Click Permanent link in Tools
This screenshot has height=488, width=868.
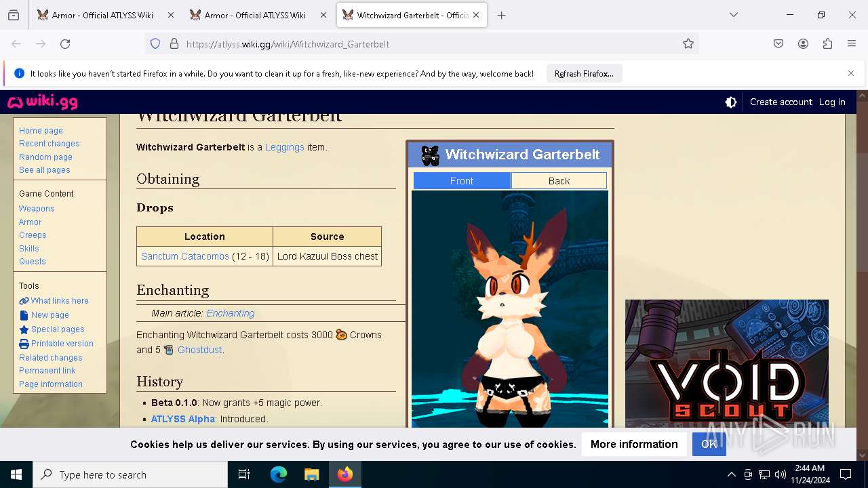click(47, 371)
